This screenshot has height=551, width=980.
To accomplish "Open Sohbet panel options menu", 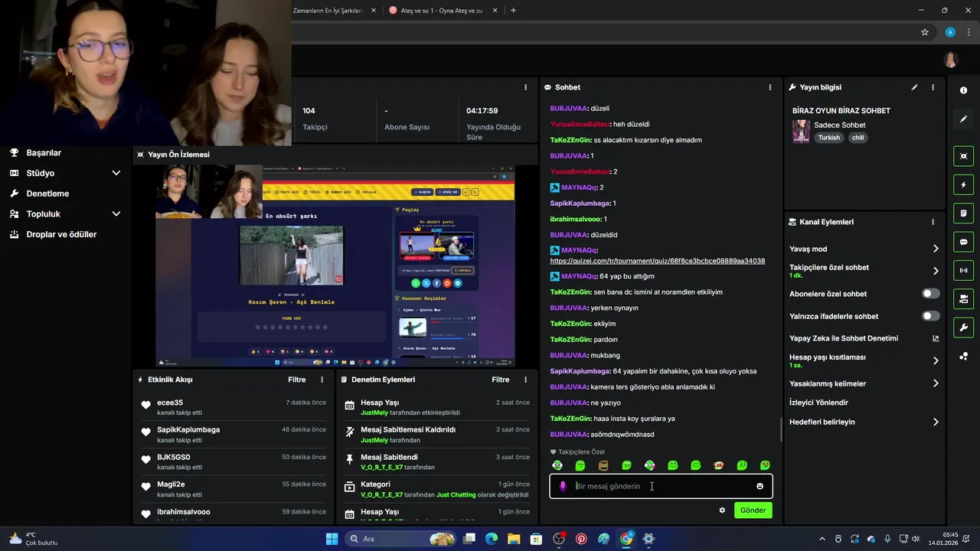I will point(770,87).
